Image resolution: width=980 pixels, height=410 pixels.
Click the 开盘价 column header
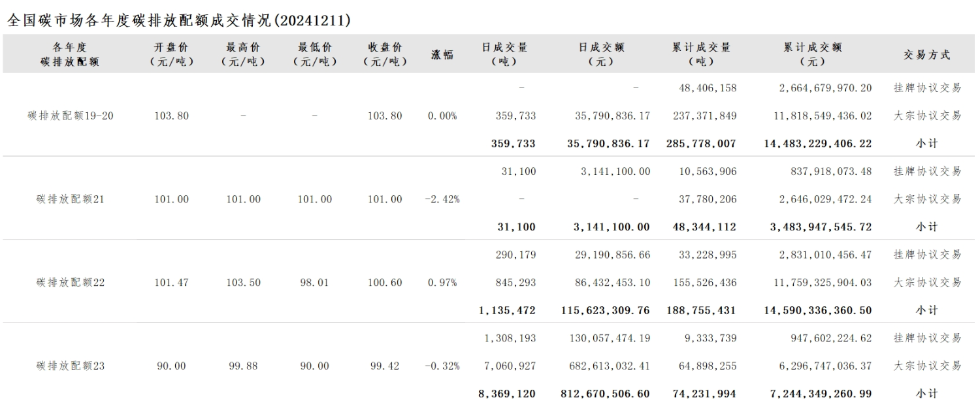[x=172, y=54]
